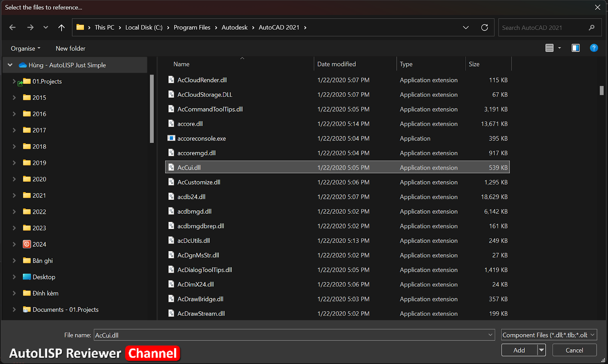Select the AcCustomize.dll file icon
Viewport: 608px width, 364px height.
coord(171,182)
